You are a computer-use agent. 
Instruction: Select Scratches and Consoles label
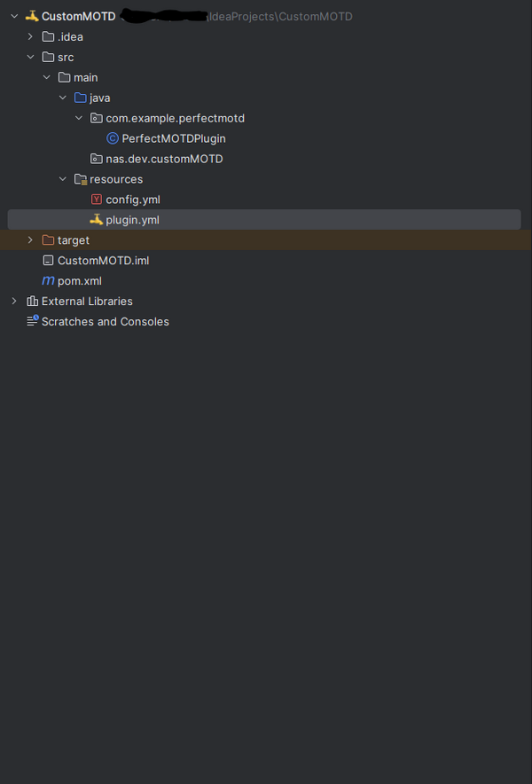[x=105, y=322]
